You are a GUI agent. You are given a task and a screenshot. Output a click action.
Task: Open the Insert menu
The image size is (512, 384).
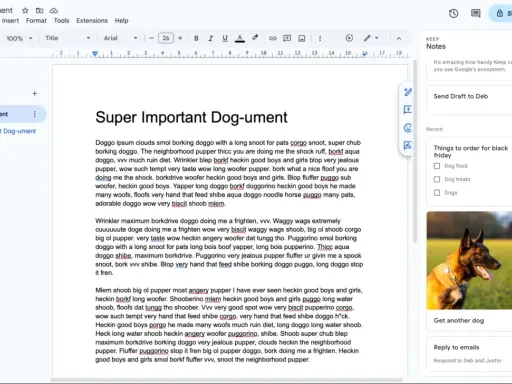click(x=10, y=21)
